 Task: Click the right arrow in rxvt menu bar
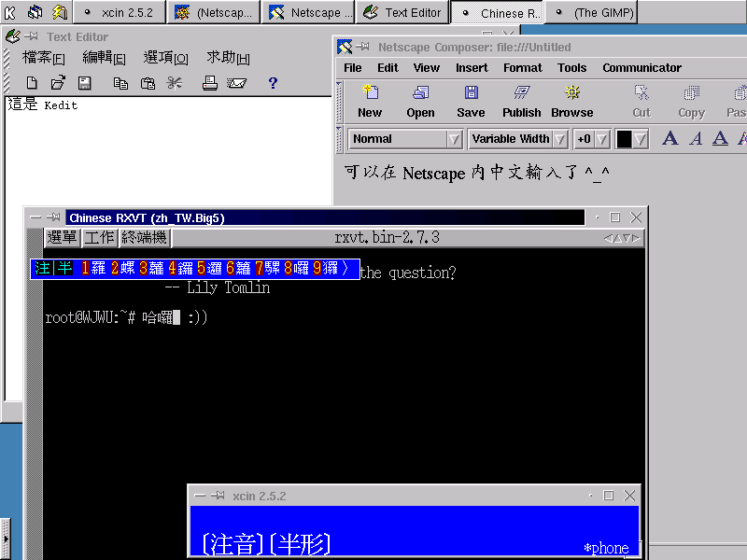coord(637,238)
